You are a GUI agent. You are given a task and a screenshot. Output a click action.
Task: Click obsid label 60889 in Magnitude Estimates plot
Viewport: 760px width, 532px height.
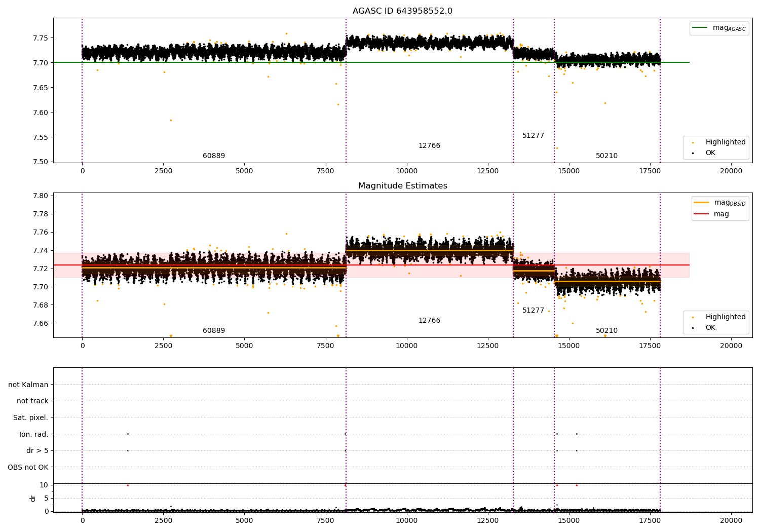[x=214, y=331]
